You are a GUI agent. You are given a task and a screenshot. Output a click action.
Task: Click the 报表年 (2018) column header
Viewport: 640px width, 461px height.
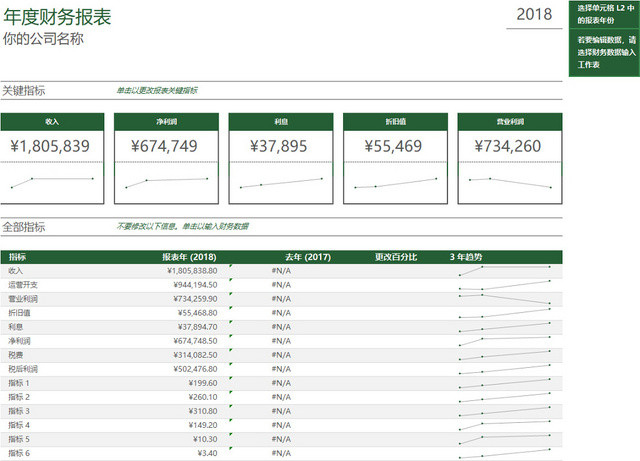(x=189, y=257)
